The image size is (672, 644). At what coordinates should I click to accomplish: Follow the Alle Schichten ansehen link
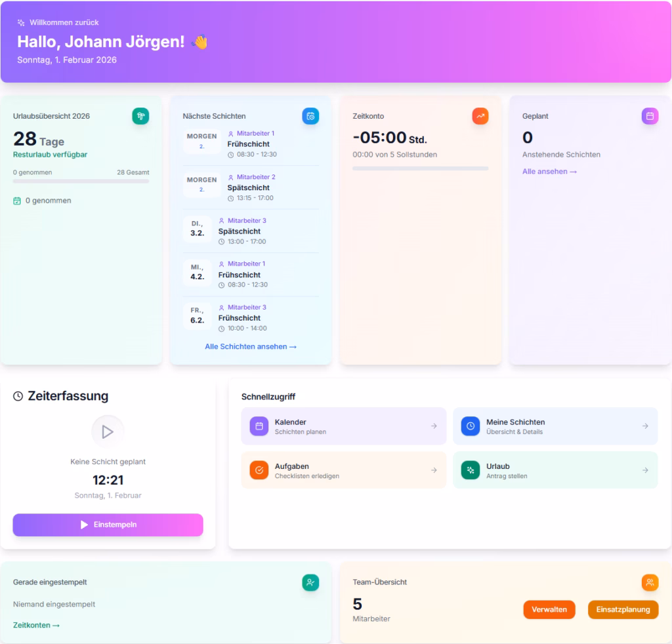tap(251, 346)
